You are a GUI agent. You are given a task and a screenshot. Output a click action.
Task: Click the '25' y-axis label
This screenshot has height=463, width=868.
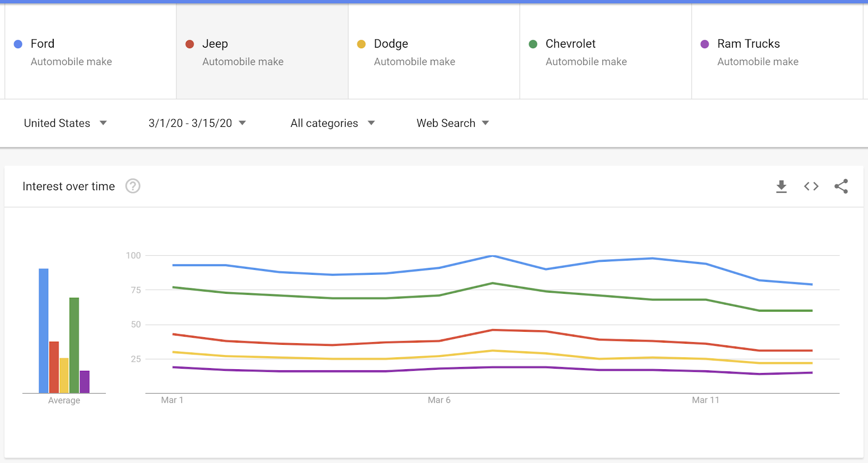(136, 359)
